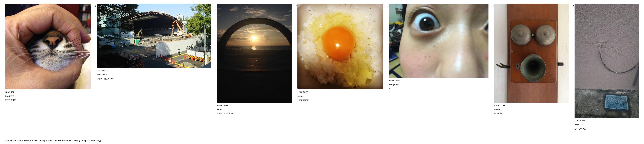Click the CAMBRIAN GAME footer title
The width and height of the screenshot is (644, 144).
(14, 141)
